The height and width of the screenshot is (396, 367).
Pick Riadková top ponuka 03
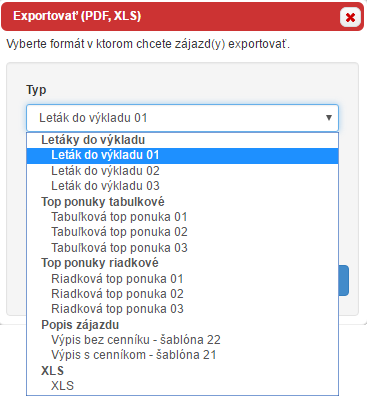tap(182, 309)
